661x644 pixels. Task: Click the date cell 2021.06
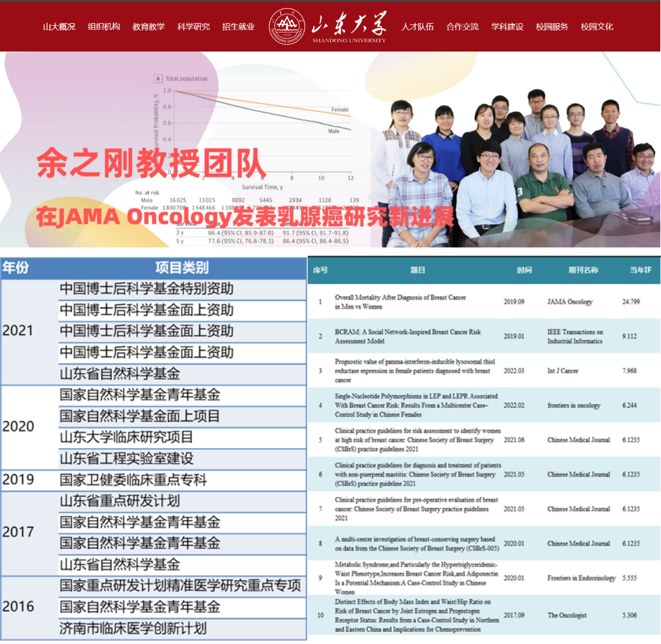coord(514,440)
